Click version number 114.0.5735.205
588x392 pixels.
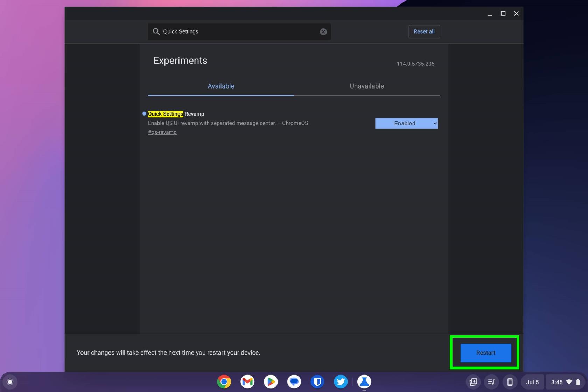tap(415, 64)
